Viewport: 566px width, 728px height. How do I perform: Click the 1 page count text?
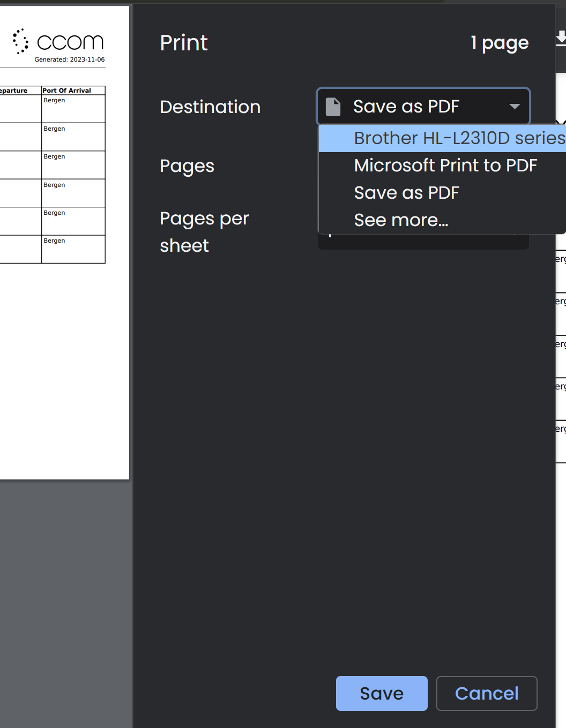tap(500, 43)
